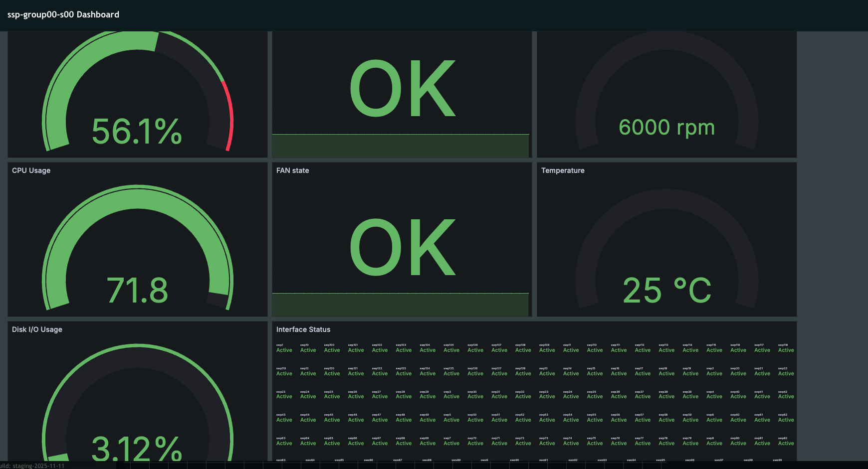Click the swp128 Active status
The image size is (868, 469).
click(x=523, y=373)
